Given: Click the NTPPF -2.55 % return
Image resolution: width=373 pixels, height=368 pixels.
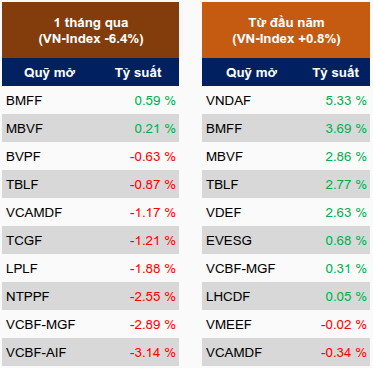Looking at the screenshot, I should click(x=152, y=296).
